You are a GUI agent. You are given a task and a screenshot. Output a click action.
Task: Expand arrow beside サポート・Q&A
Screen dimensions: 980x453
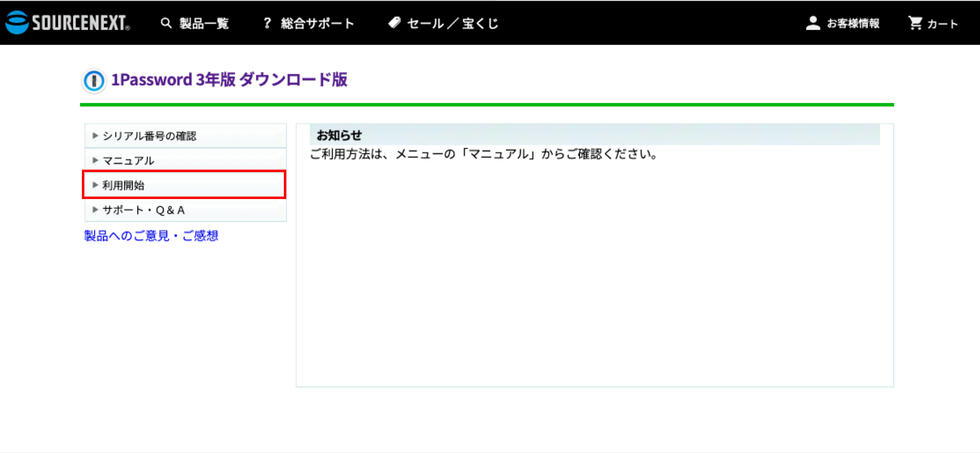95,210
